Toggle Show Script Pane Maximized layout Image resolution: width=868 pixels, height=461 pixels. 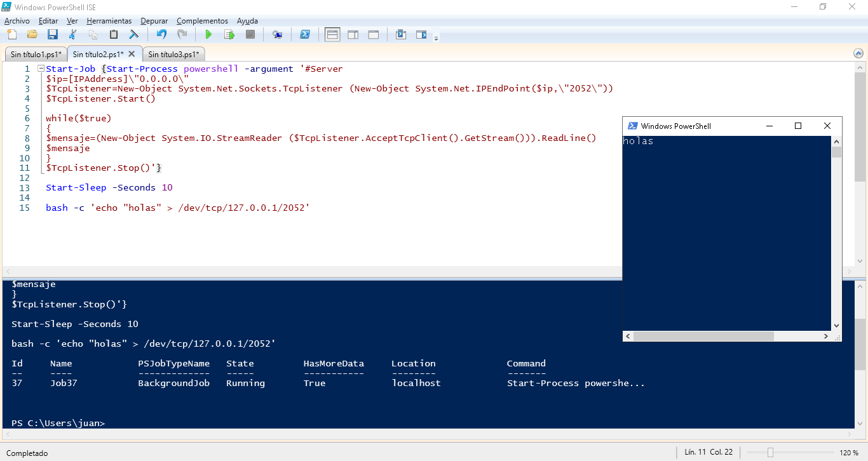tap(374, 34)
